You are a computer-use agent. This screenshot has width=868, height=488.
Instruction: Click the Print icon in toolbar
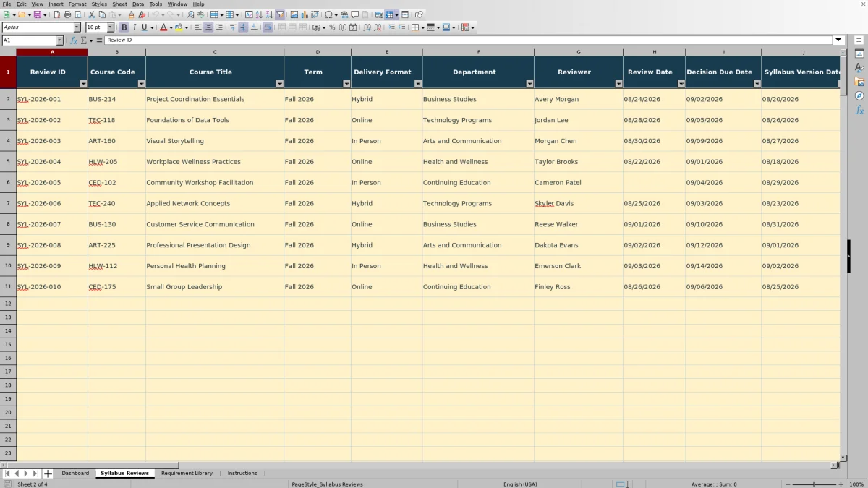(x=67, y=14)
